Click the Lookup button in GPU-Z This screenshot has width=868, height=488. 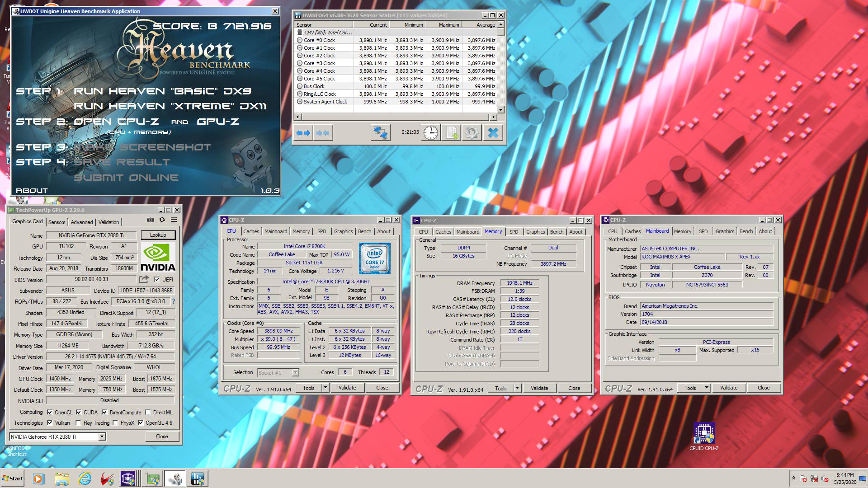click(158, 235)
